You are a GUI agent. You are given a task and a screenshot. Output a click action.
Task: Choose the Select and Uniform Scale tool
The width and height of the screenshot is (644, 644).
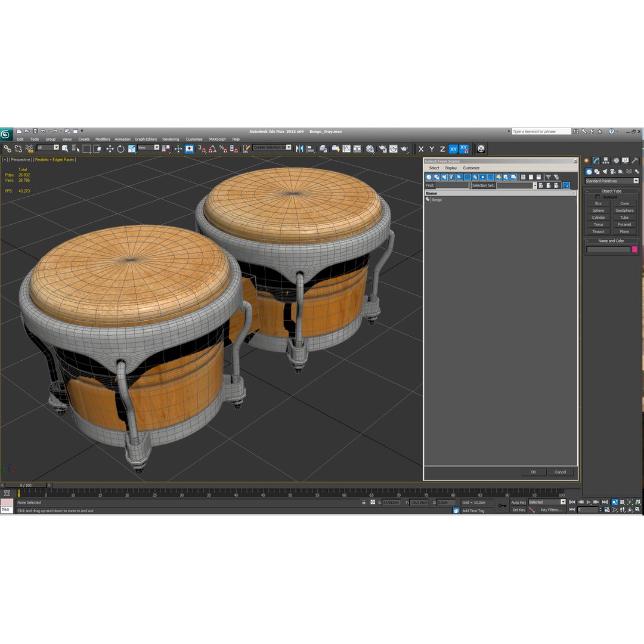(x=131, y=148)
